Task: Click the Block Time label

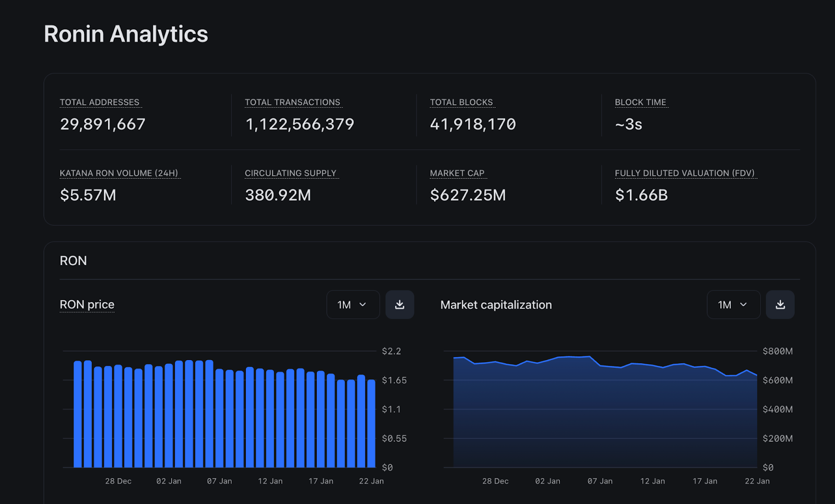Action: pyautogui.click(x=641, y=102)
